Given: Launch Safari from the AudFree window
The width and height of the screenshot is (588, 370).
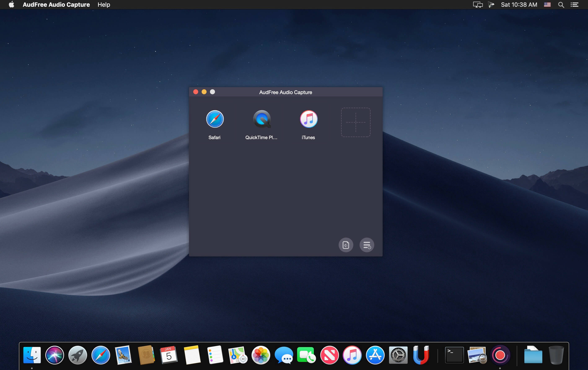Looking at the screenshot, I should point(215,119).
